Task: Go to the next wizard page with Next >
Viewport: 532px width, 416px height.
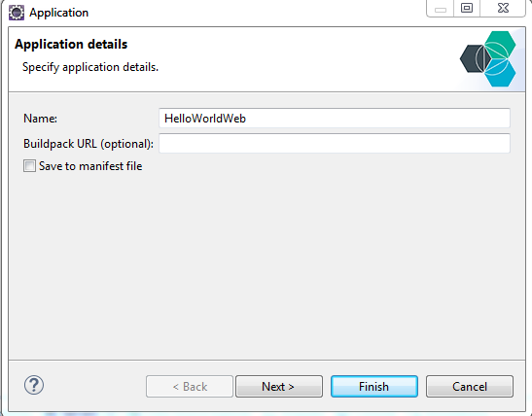Action: click(x=279, y=386)
